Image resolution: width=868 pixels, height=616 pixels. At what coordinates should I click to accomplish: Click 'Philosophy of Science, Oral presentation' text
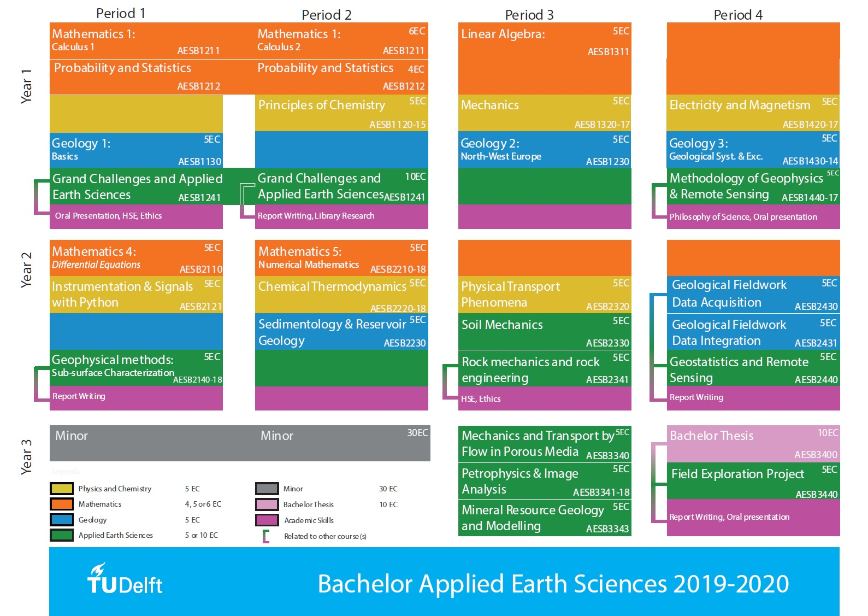(743, 217)
